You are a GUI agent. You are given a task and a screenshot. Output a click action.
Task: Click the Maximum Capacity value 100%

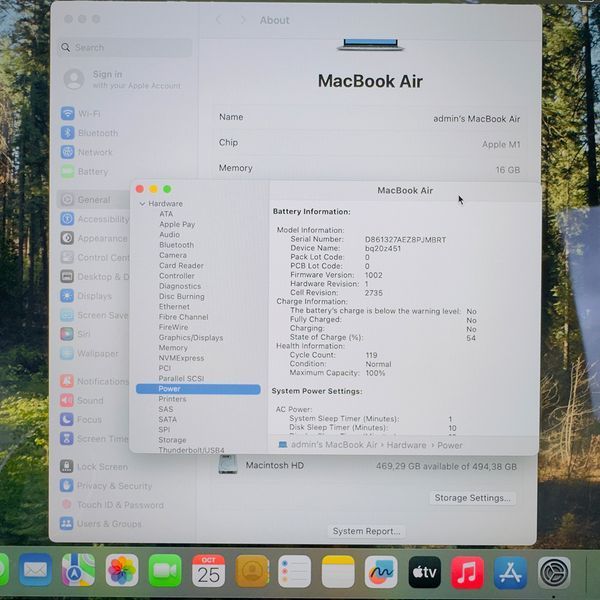point(375,373)
